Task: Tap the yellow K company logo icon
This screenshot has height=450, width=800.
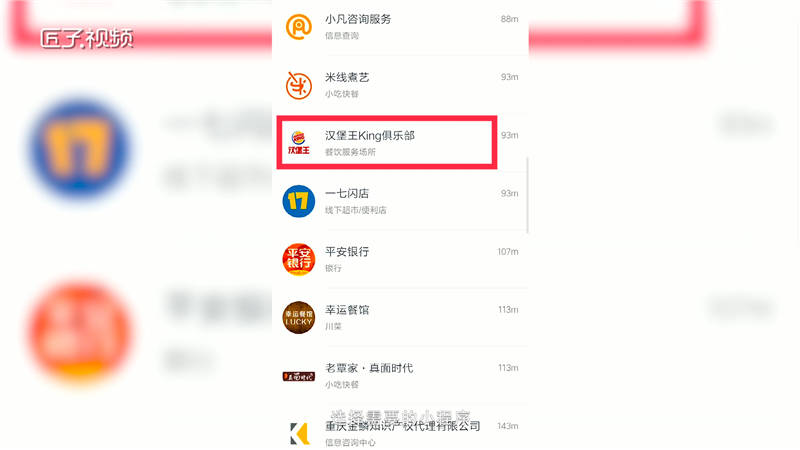Action: [x=299, y=434]
